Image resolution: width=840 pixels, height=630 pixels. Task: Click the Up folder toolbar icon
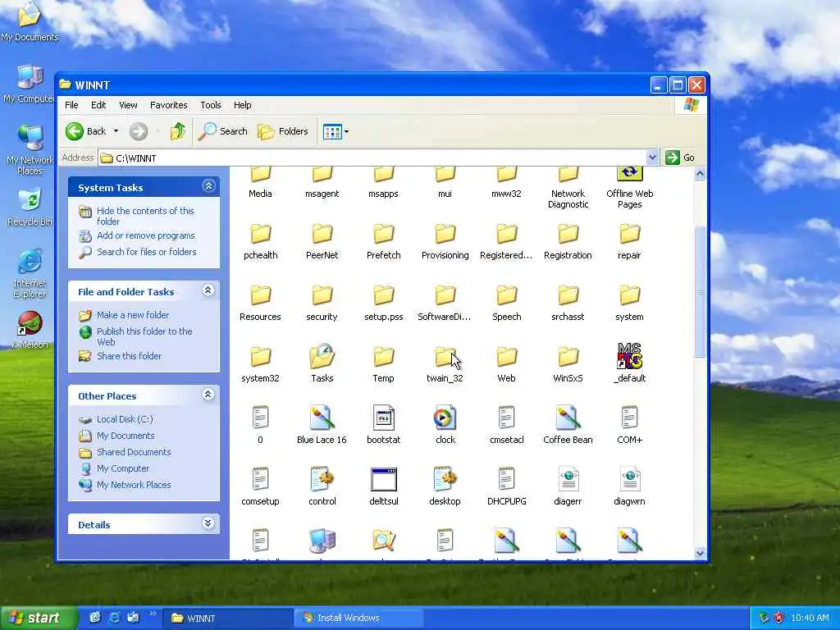tap(177, 131)
